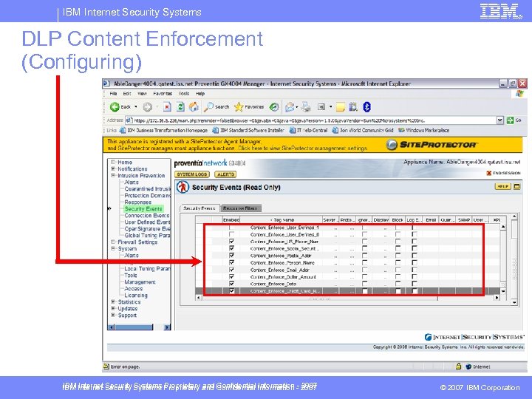Viewport: 532px width, 399px height.
Task: Click the Mail envelope toolbar icon
Action: pyautogui.click(x=290, y=107)
